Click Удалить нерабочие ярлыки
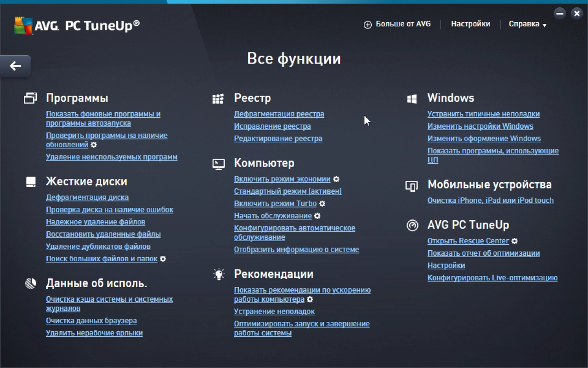Viewport: 588px width, 368px height. (94, 333)
